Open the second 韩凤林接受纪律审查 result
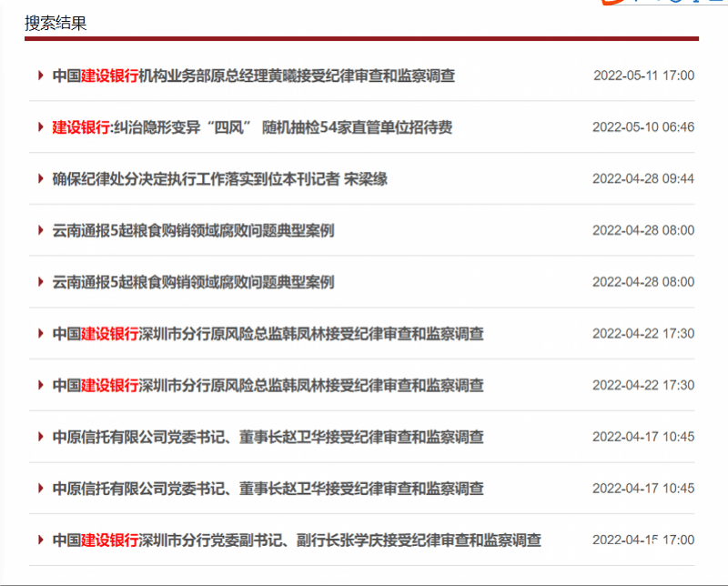This screenshot has width=728, height=586. 268,385
